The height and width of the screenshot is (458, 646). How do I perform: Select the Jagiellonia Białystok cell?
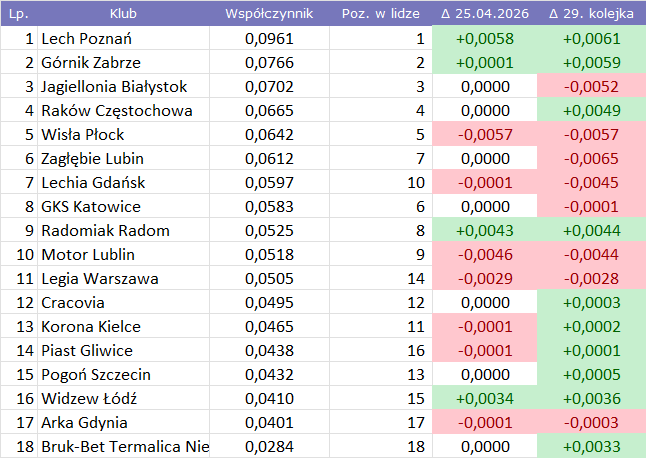114,87
